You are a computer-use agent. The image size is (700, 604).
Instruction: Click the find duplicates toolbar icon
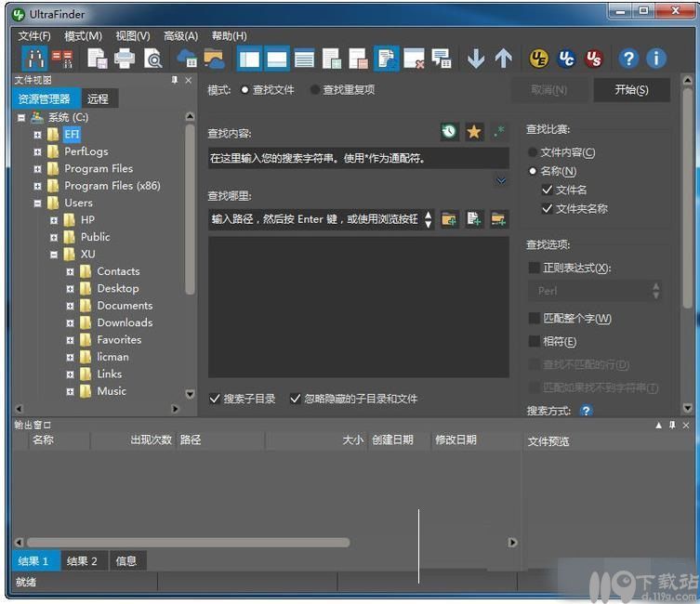(62, 59)
